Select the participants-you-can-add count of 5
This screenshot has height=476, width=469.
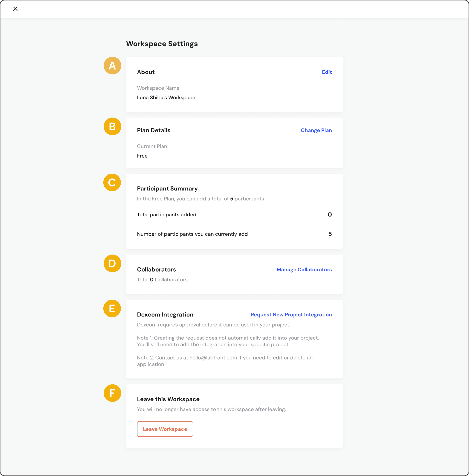[330, 234]
